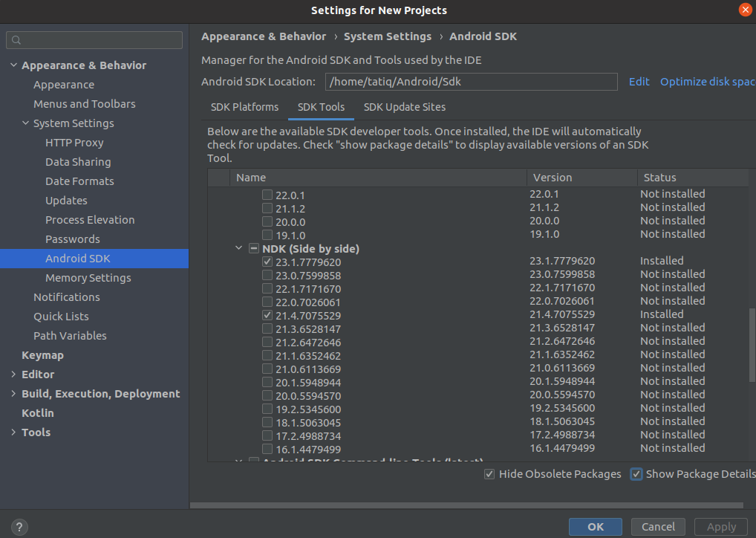Click the help question mark icon
Viewport: 756px width, 538px height.
point(19,527)
